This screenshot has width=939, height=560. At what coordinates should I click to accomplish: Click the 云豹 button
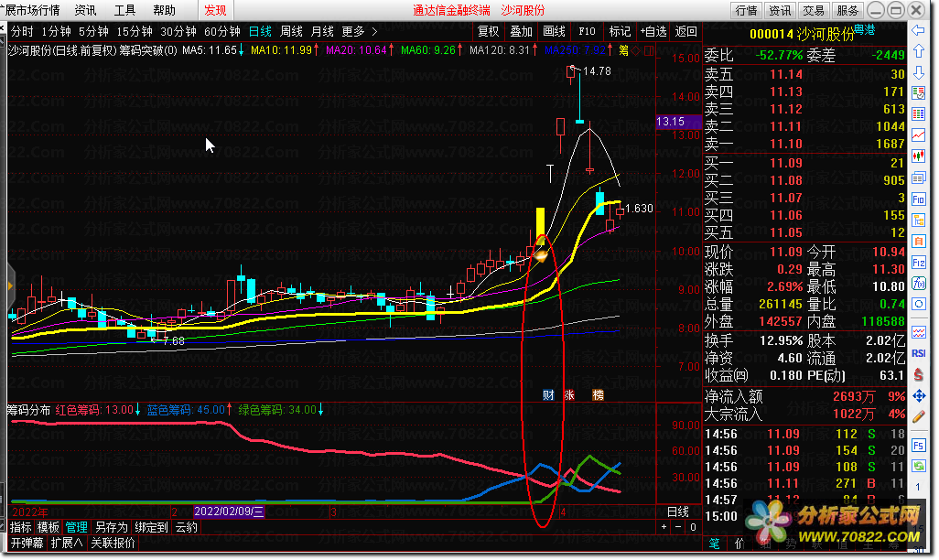coord(186,527)
